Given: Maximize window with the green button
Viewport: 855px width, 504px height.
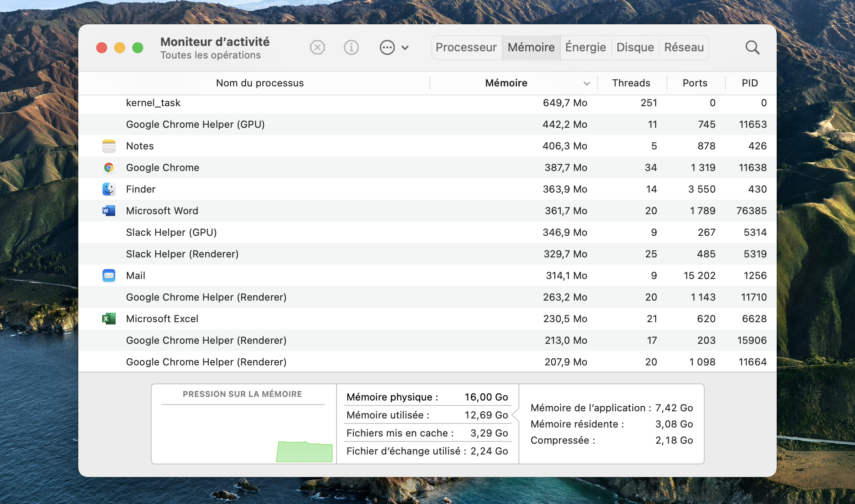Looking at the screenshot, I should click(138, 48).
